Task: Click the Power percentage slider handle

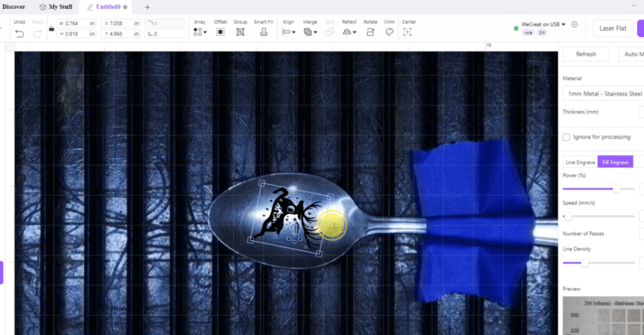Action: (x=616, y=188)
